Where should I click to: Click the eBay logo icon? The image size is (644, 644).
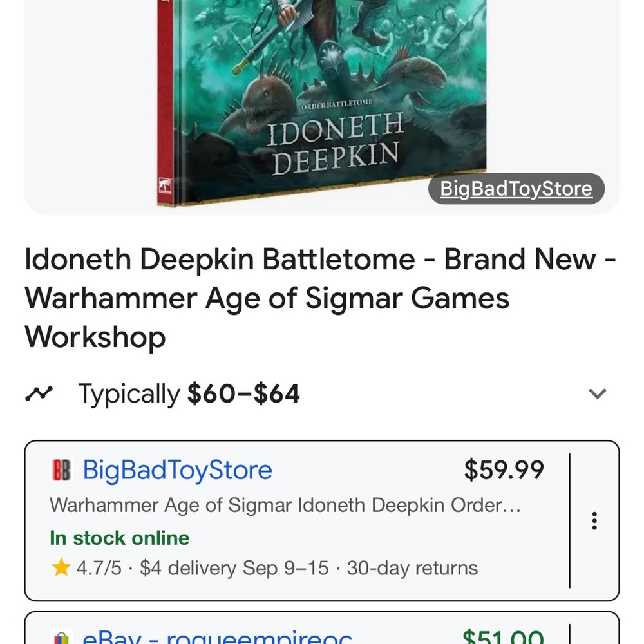click(61, 636)
